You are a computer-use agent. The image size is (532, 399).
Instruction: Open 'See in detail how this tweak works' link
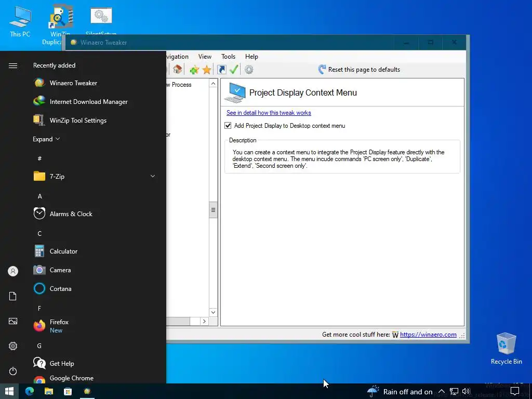[269, 113]
